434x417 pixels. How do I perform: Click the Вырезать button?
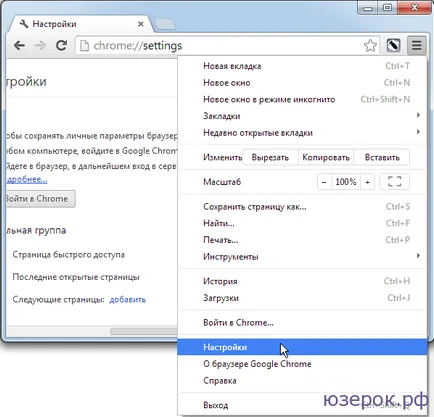coord(270,157)
